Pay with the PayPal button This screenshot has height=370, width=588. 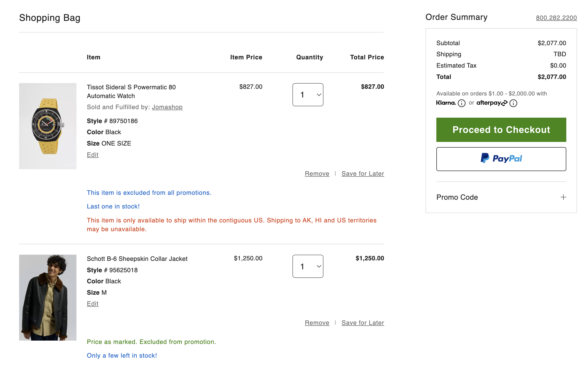(x=501, y=159)
